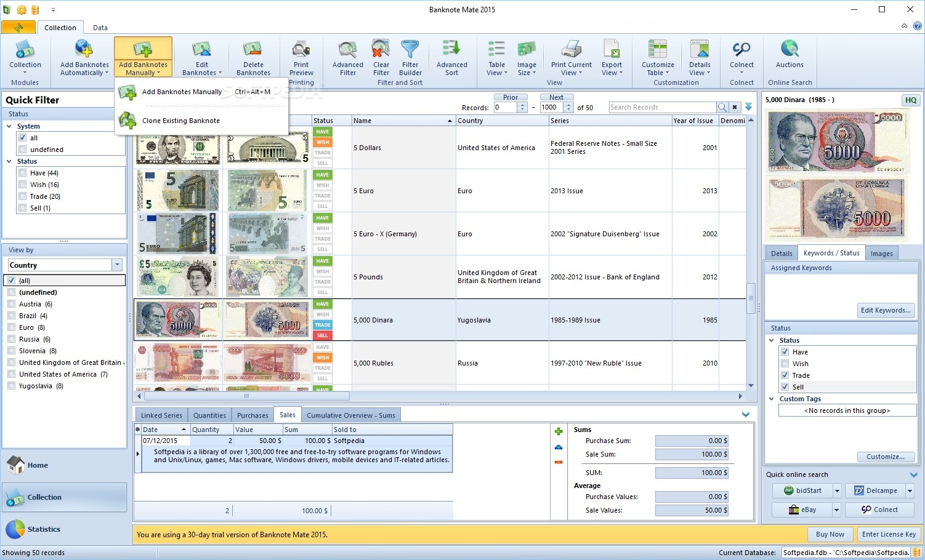Screen dimensions: 925x560
Task: Choose Clone Existing Banknote
Action: pyautogui.click(x=201, y=121)
